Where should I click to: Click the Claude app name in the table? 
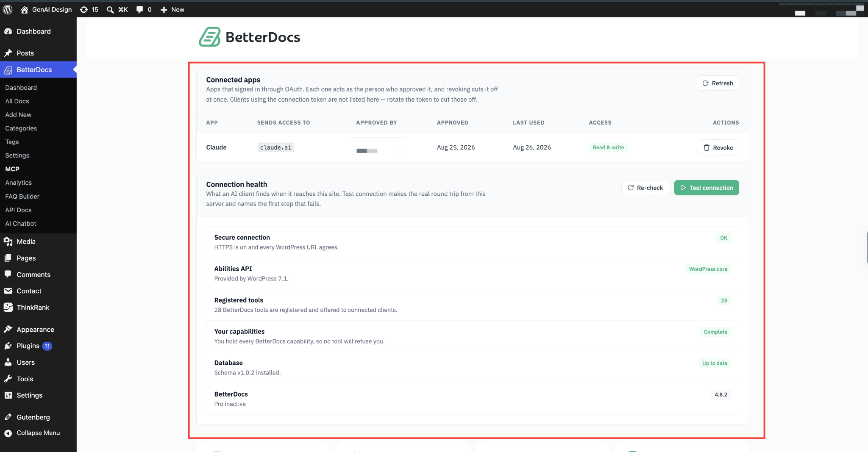tap(216, 147)
